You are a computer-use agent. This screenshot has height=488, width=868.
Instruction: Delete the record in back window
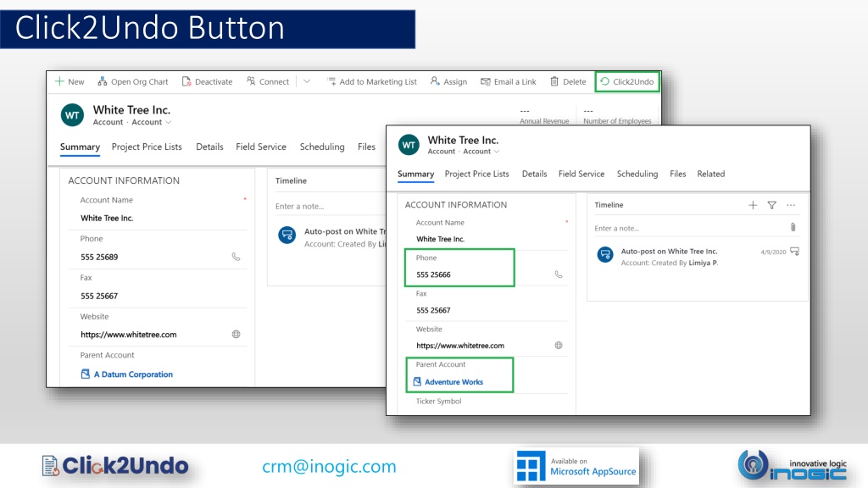point(568,82)
